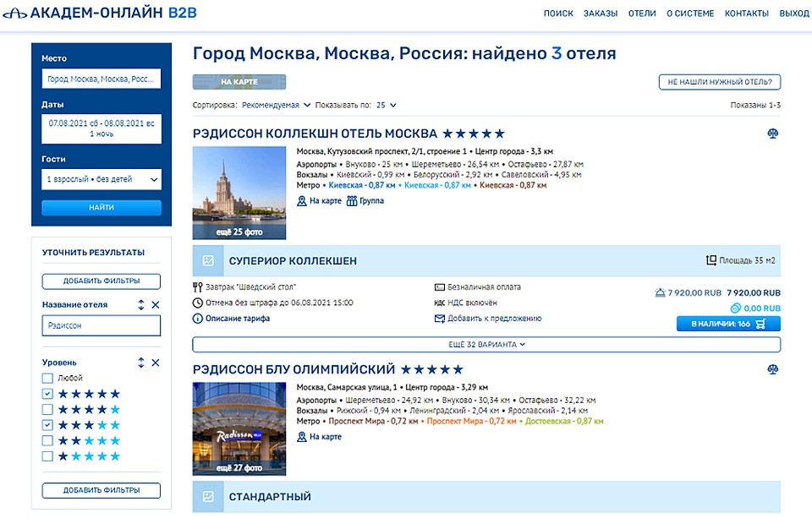Click ВЫХОД to log out

click(794, 14)
